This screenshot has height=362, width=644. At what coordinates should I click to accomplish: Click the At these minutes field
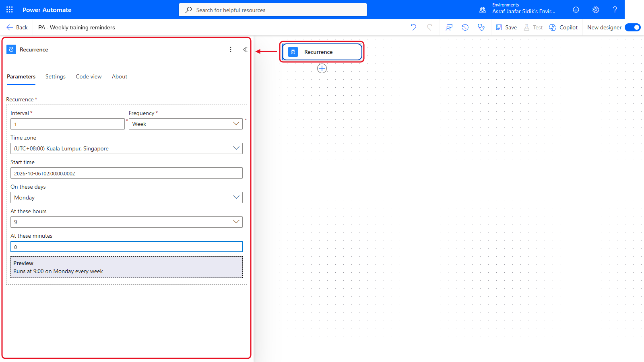coord(126,247)
